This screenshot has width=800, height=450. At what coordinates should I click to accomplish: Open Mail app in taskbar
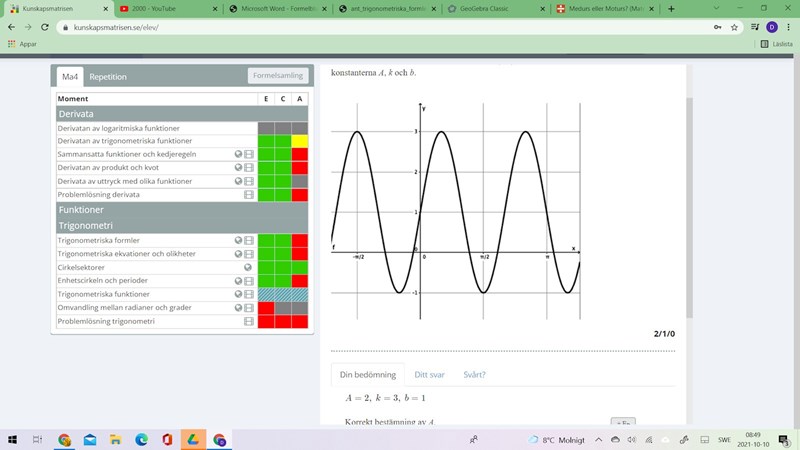tap(90, 439)
